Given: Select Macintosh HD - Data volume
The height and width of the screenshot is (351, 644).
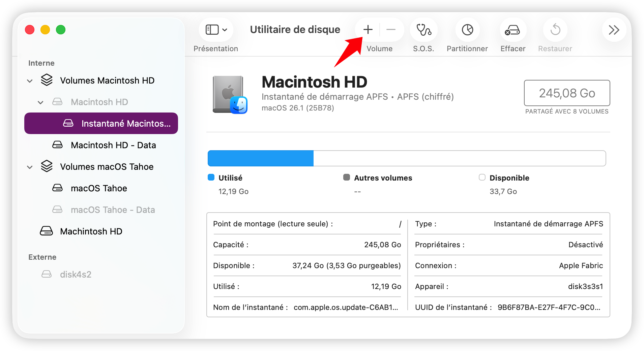Looking at the screenshot, I should [101, 145].
